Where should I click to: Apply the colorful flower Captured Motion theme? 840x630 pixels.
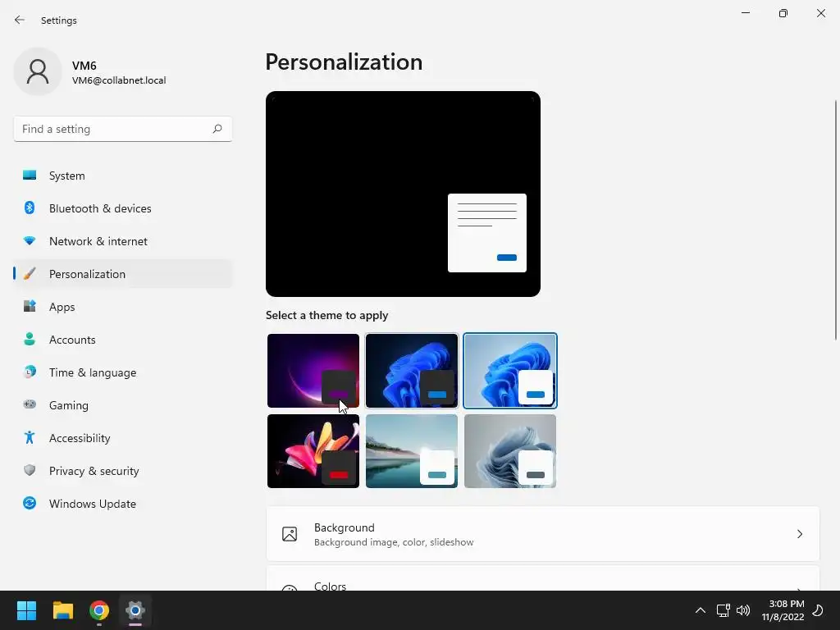coord(313,451)
